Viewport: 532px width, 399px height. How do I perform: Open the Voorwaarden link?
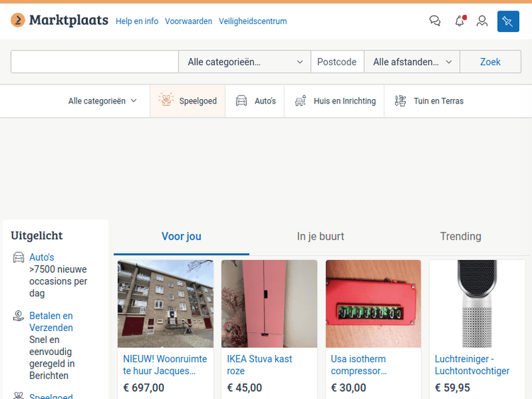[x=189, y=21]
